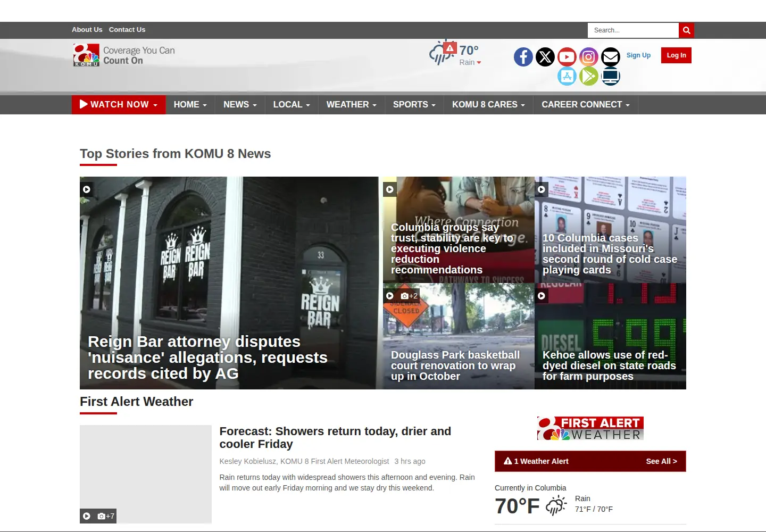The width and height of the screenshot is (766, 532).
Task: Open the About Us link
Action: 87,30
